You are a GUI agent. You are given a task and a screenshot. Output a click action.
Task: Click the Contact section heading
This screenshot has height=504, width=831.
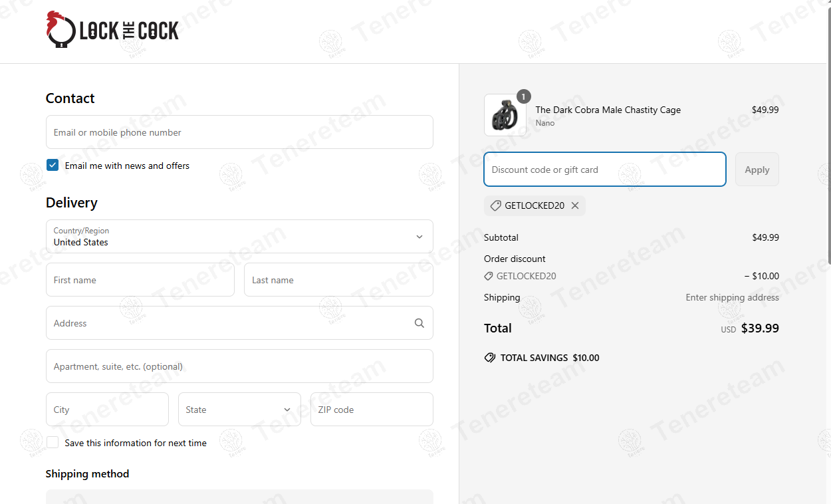click(x=70, y=98)
